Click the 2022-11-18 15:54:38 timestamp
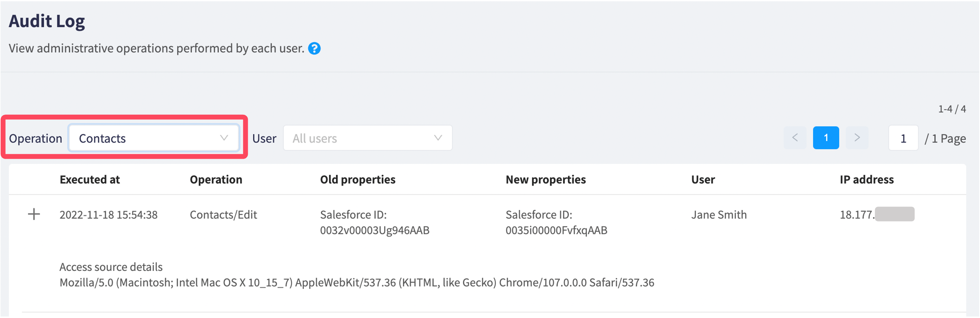Screen dimensions: 980x318 (x=109, y=215)
